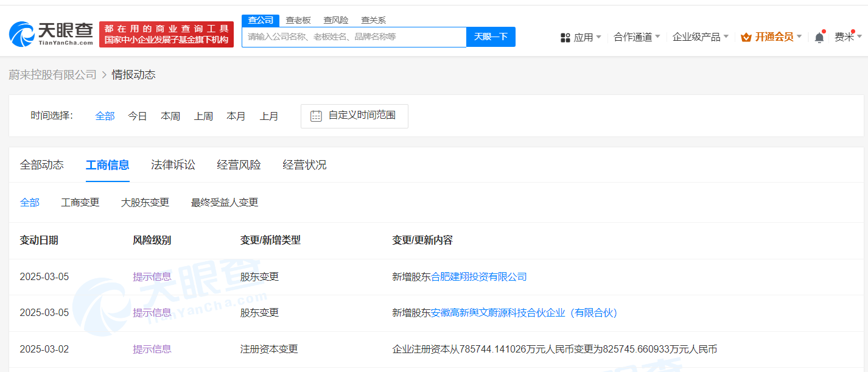Select the 工商变更 sub-filter
Screen dimensions: 868x372
(80, 203)
